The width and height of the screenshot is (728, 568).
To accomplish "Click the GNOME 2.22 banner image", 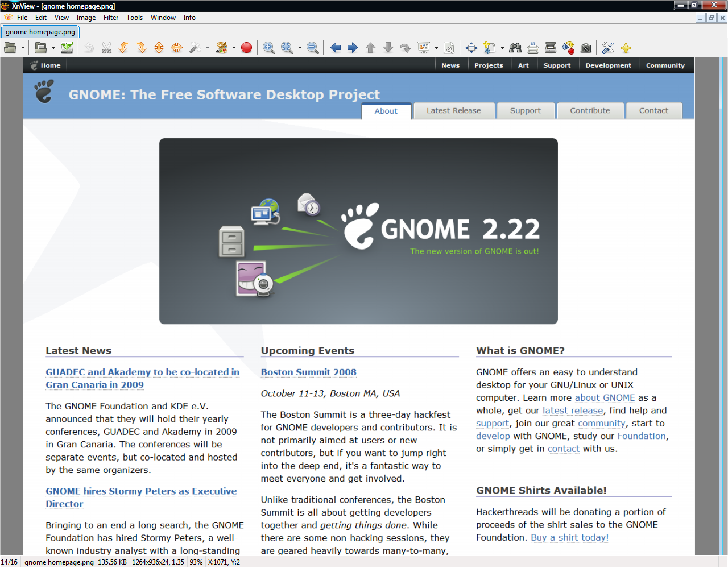I will (358, 231).
